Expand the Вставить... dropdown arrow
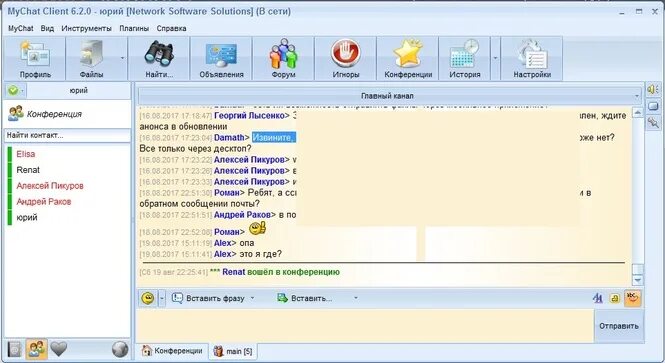The image size is (665, 363). [x=356, y=298]
